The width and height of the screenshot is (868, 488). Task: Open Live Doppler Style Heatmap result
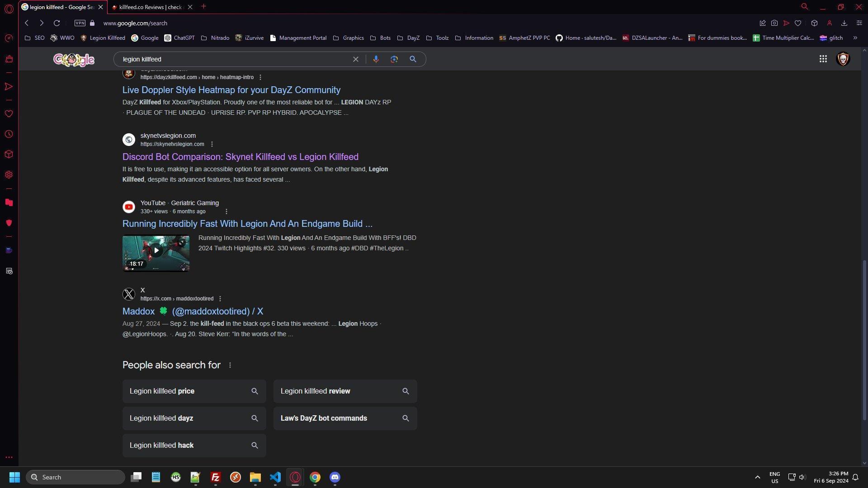pos(231,90)
